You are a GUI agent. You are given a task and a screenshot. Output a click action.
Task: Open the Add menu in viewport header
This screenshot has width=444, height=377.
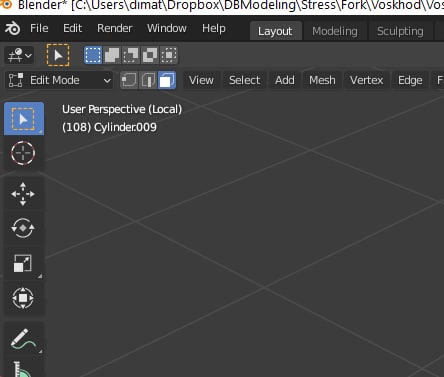285,80
